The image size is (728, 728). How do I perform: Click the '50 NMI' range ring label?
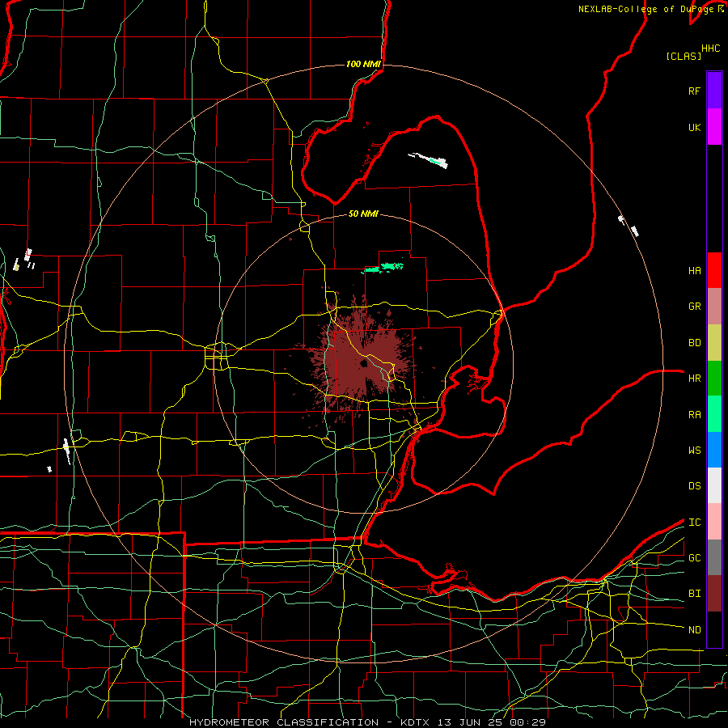tap(363, 214)
